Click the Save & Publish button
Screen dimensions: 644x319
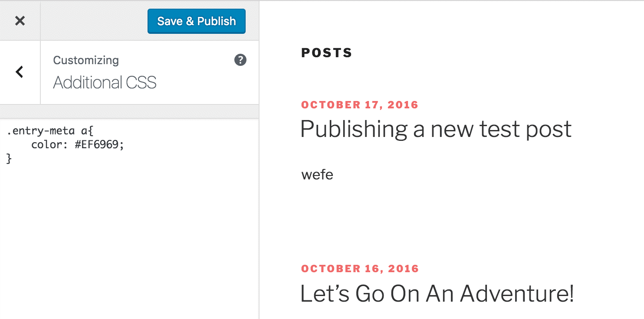click(x=197, y=21)
